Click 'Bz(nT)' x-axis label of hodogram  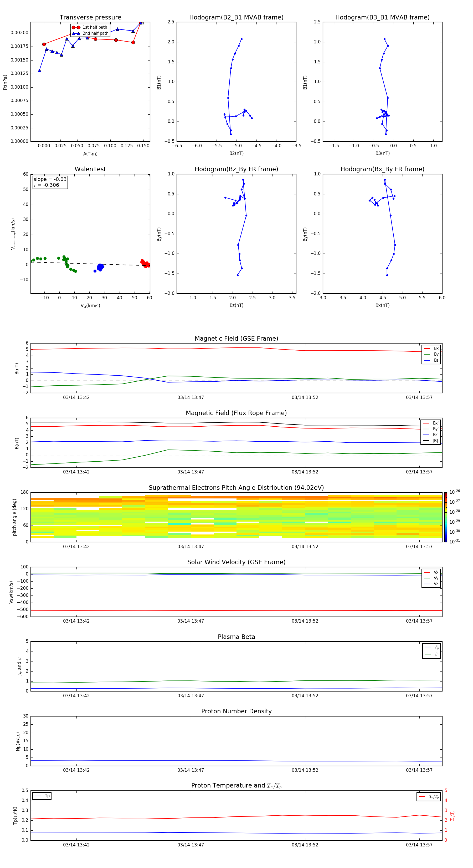[x=236, y=305]
